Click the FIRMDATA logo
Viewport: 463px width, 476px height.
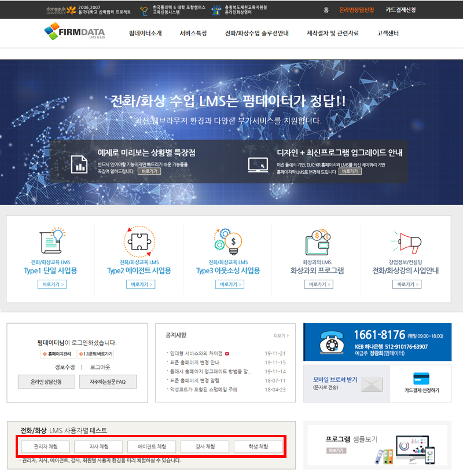point(74,32)
